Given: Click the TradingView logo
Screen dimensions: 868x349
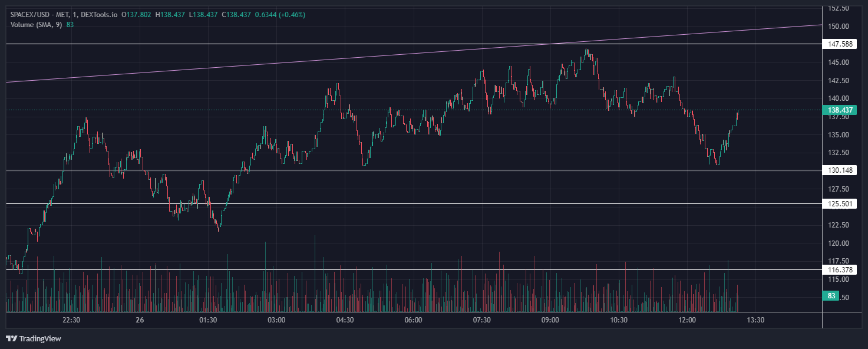Looking at the screenshot, I should tap(34, 338).
